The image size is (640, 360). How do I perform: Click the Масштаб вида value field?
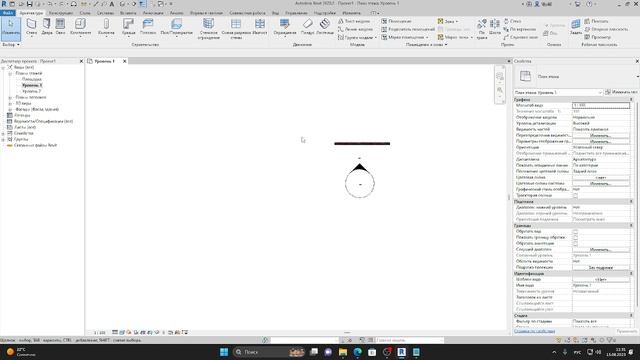601,105
